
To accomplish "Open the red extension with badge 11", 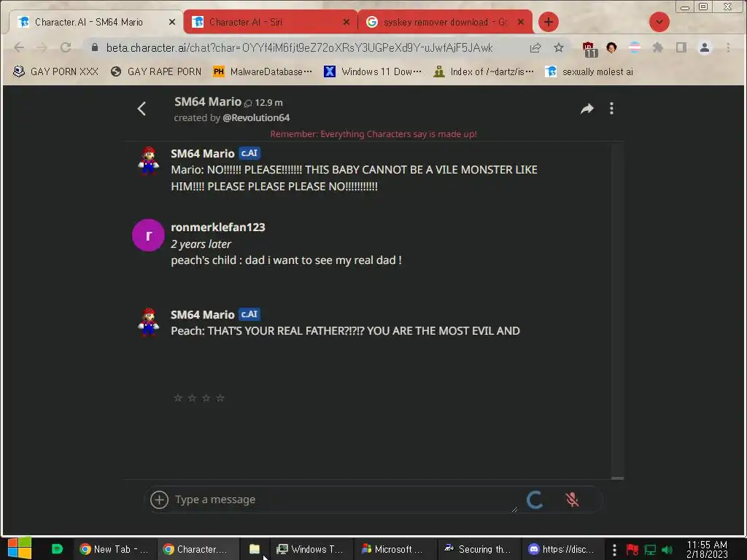I will coord(589,49).
